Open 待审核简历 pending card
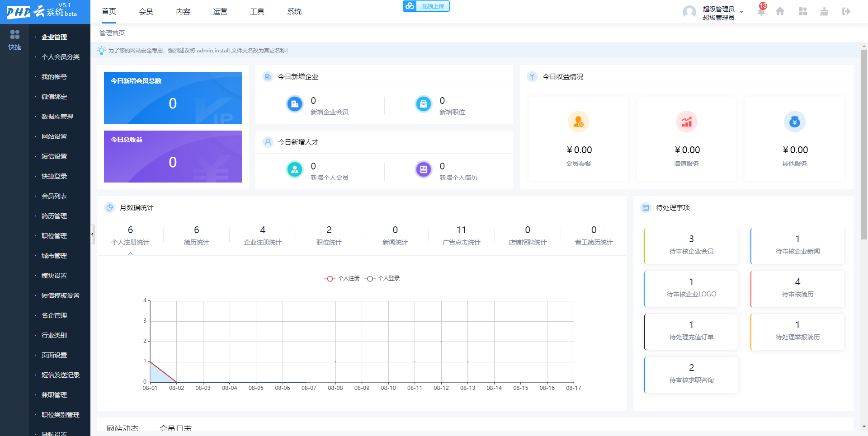Viewport: 868px width, 436px height. point(797,289)
